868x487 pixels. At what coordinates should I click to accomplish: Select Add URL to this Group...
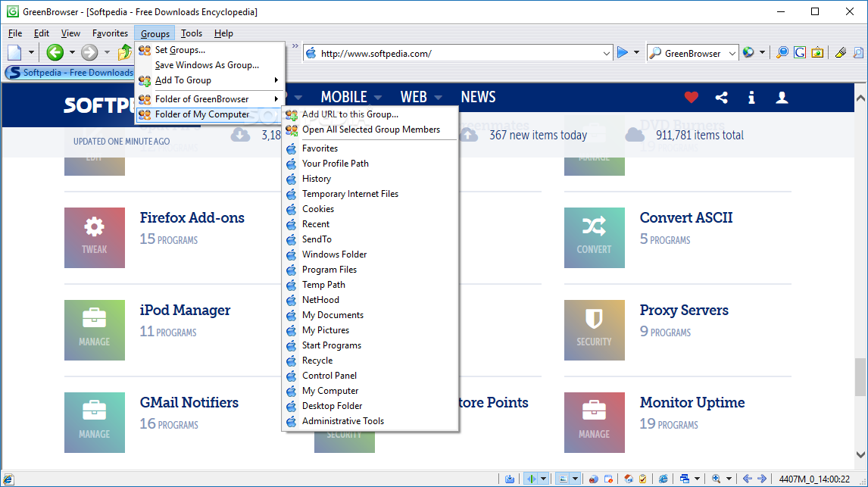[370, 114]
